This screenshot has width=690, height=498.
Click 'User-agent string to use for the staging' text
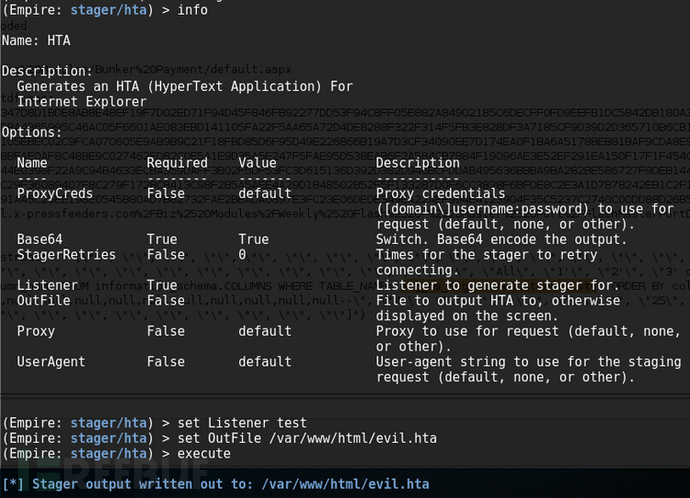529,362
